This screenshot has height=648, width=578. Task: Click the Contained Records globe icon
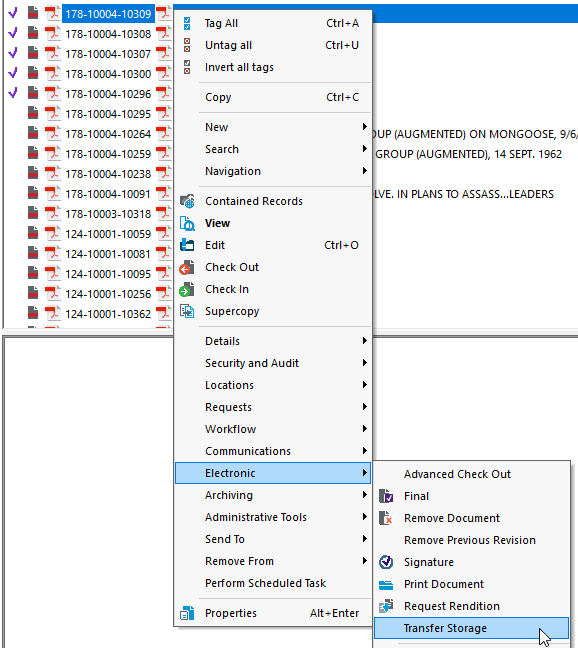pyautogui.click(x=187, y=201)
